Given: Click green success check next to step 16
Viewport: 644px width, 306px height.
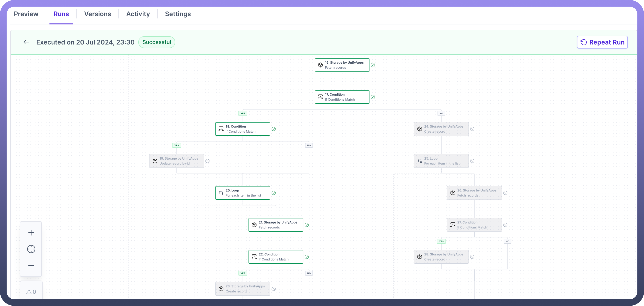Looking at the screenshot, I should pos(373,65).
